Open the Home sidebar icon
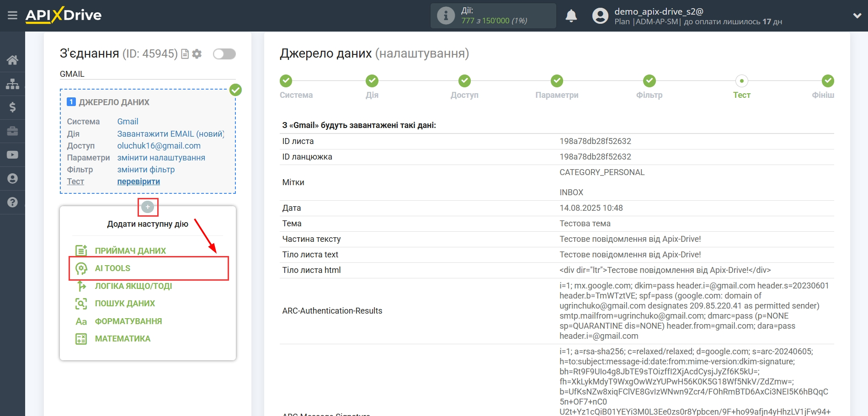Screen dimensions: 868x416 point(12,60)
